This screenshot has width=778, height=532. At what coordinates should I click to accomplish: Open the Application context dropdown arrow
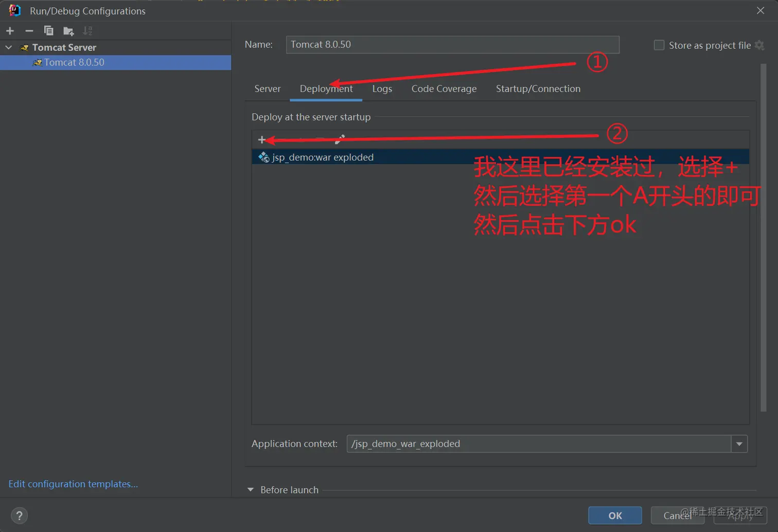[739, 444]
